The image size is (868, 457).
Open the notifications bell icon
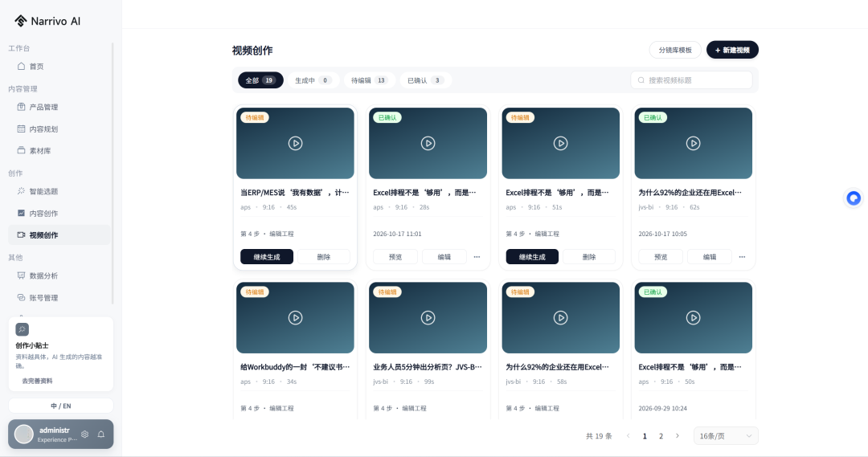(x=100, y=435)
